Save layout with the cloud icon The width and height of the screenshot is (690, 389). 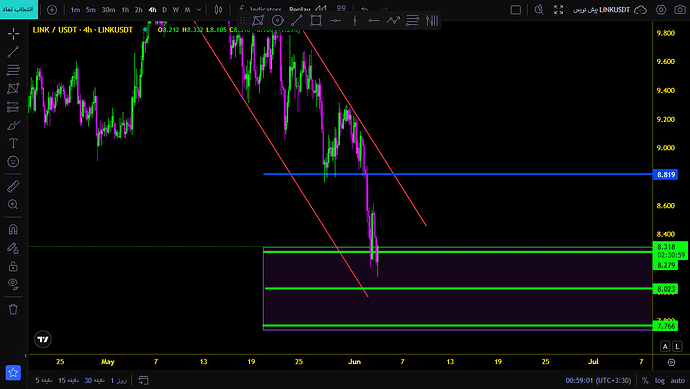pyautogui.click(x=640, y=10)
